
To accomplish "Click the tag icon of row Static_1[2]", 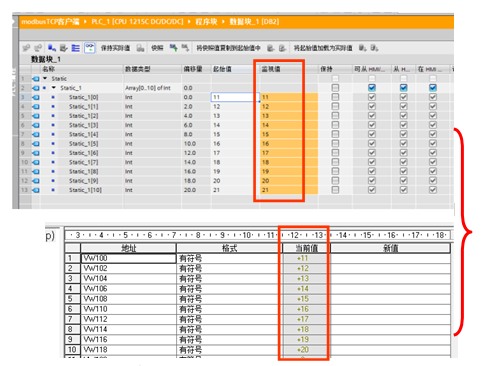I will 36,116.
